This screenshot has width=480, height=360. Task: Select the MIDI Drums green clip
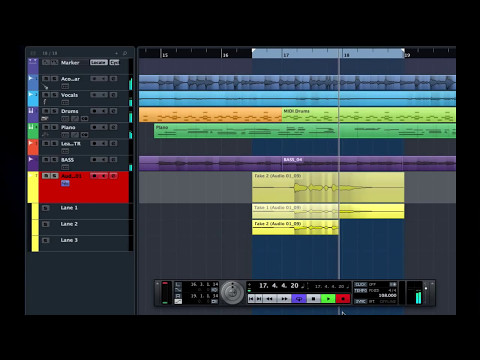pos(369,115)
